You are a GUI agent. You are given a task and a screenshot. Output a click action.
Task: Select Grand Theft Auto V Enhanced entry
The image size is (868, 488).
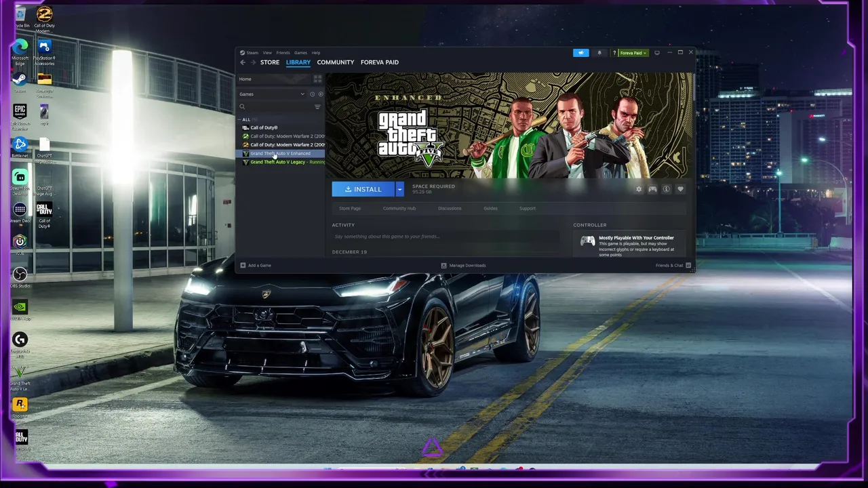coord(281,153)
